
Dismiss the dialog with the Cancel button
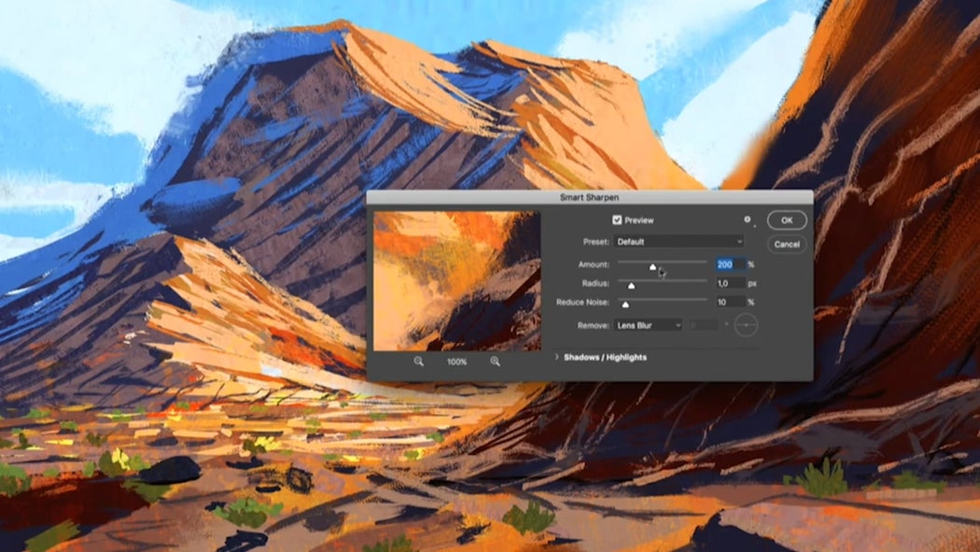coord(787,244)
